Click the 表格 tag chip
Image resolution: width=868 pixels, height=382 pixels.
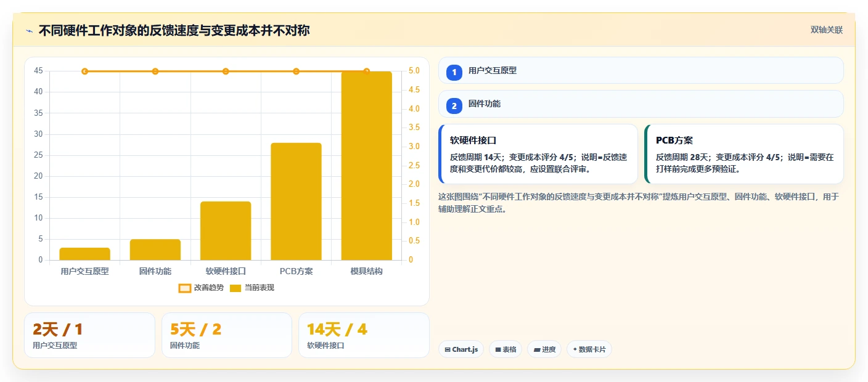[x=506, y=349]
